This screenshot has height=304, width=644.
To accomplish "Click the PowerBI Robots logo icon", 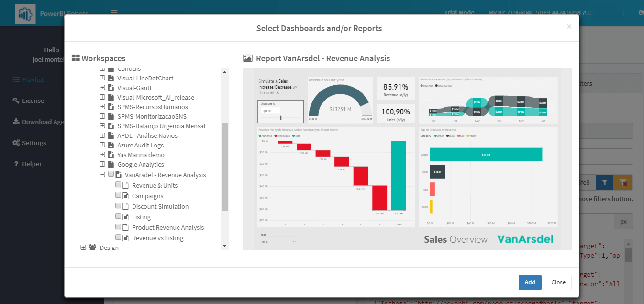I will coord(26,13).
